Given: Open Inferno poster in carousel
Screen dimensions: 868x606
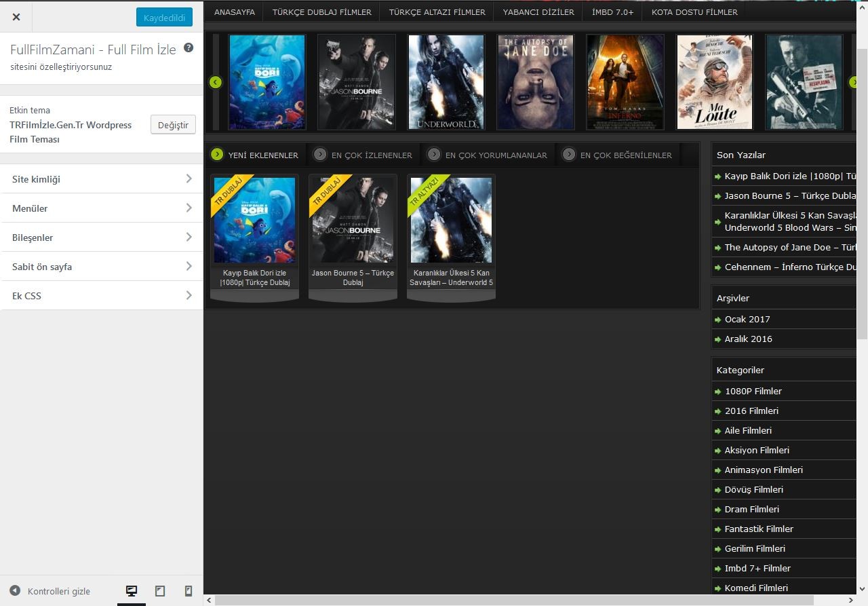Looking at the screenshot, I should [625, 82].
